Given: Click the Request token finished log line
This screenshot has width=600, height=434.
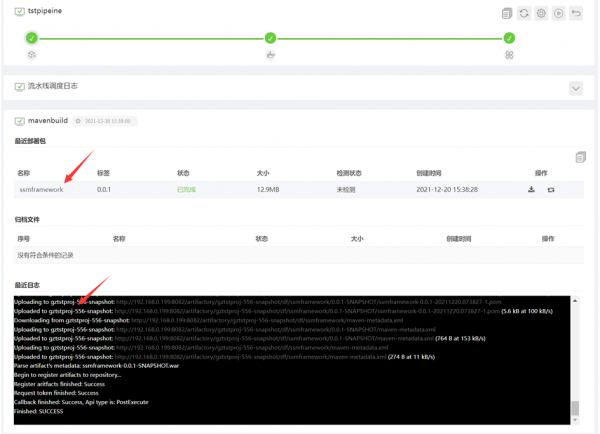Looking at the screenshot, I should tap(56, 393).
